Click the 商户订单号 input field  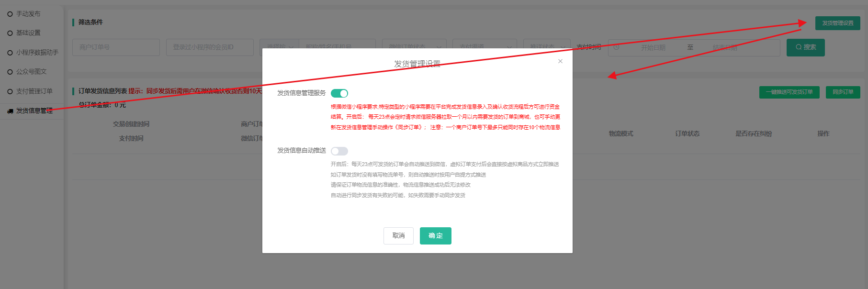pyautogui.click(x=116, y=47)
